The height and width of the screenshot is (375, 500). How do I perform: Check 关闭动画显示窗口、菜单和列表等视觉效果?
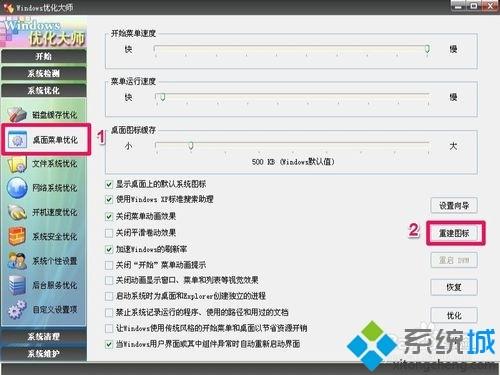click(109, 280)
